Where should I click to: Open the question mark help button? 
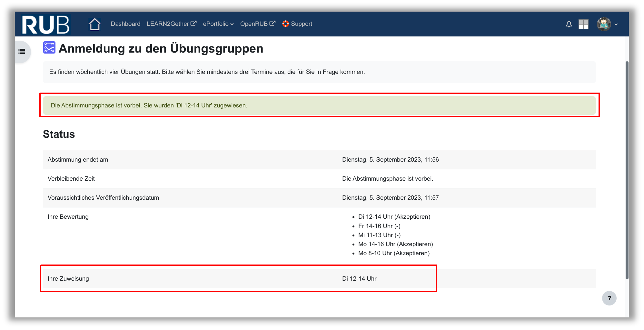coord(609,298)
